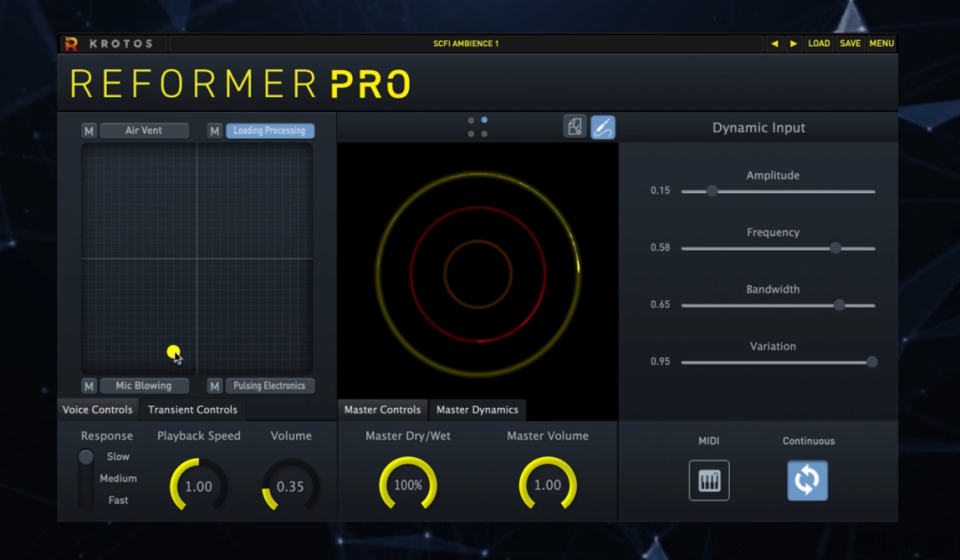Go to previous preset arrow

coord(774,44)
